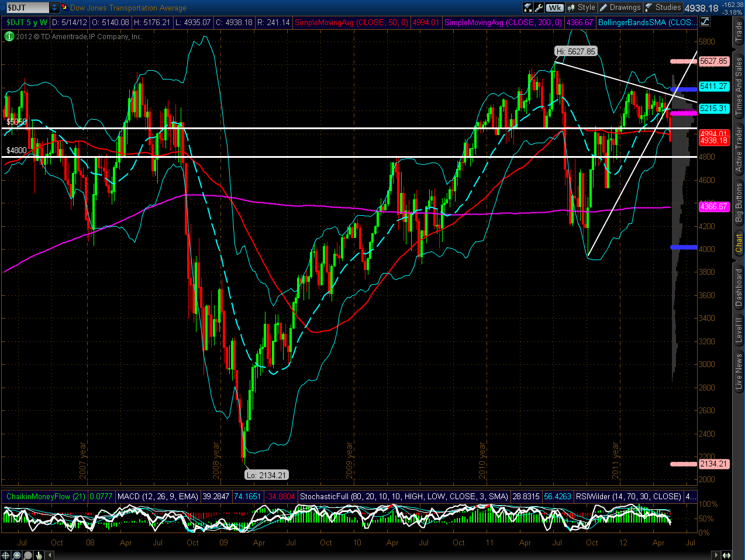Click the 5411.27 blue price label
Screen dimensions: 745x560
pyautogui.click(x=713, y=86)
